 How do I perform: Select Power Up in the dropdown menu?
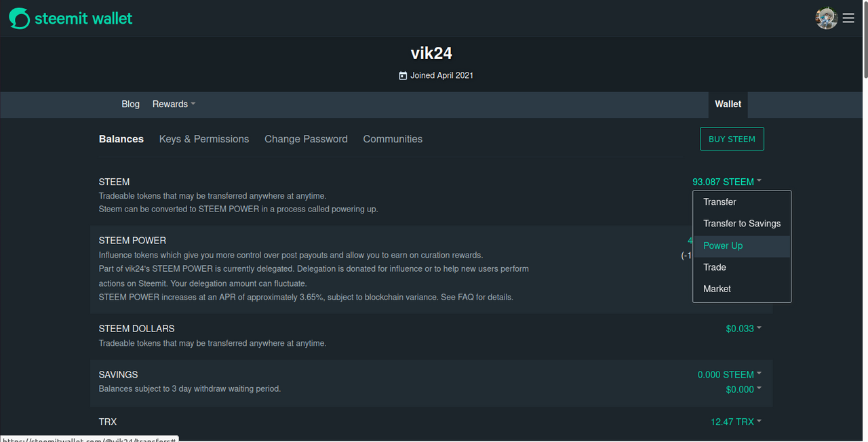coord(742,246)
